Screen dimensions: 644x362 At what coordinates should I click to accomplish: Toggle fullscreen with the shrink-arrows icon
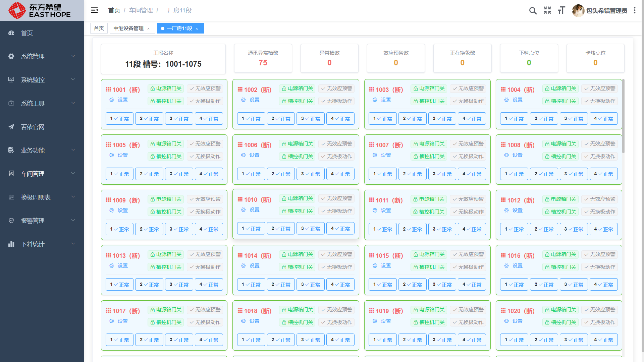pyautogui.click(x=547, y=10)
